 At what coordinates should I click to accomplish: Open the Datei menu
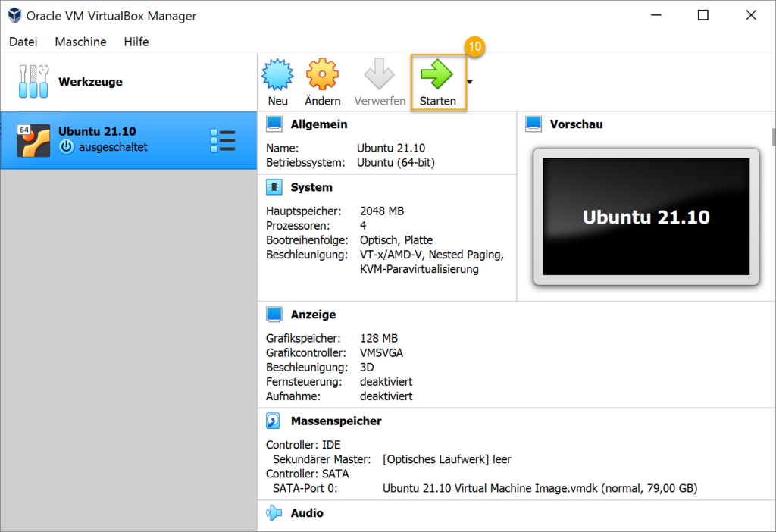[x=23, y=42]
